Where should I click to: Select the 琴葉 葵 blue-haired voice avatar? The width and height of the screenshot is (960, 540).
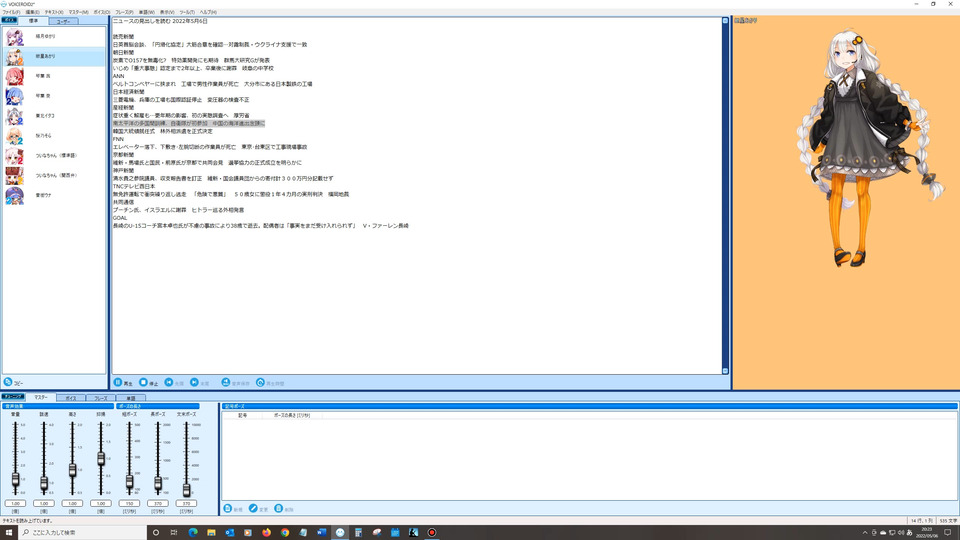point(14,96)
